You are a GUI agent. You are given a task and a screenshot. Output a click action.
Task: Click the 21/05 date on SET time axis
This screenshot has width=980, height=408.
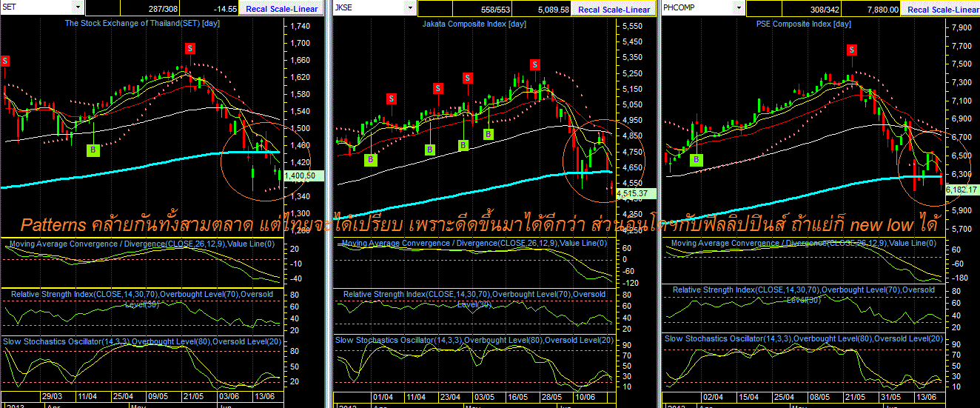coord(192,396)
